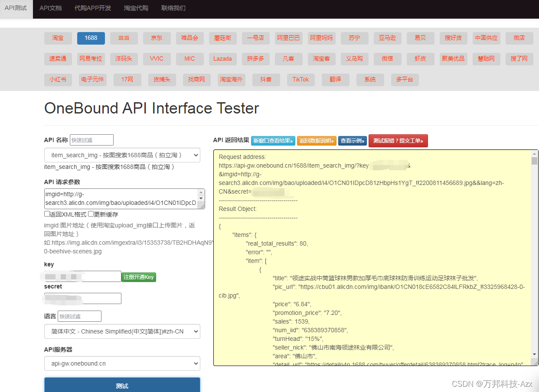Pick the 慧聪网 platform
The image size is (539, 392).
pos(487,59)
